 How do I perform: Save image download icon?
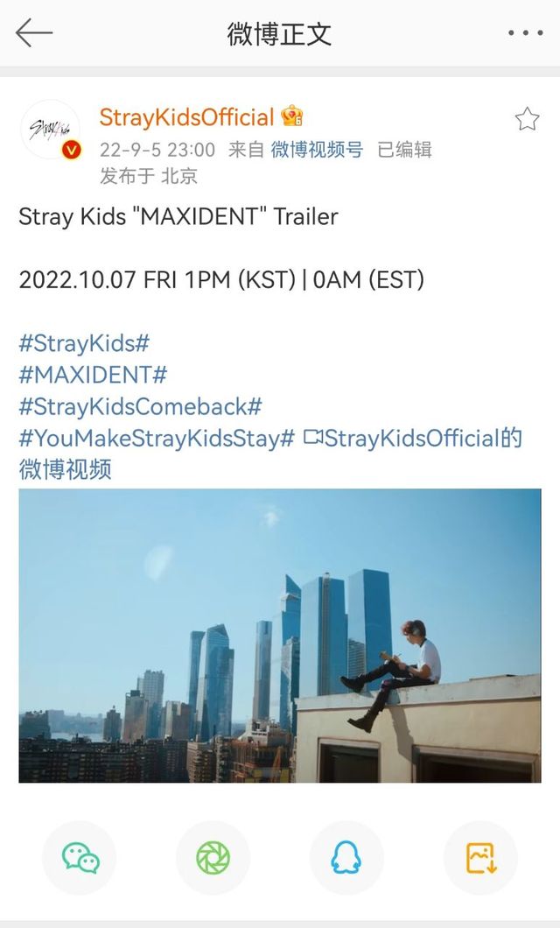tap(480, 858)
